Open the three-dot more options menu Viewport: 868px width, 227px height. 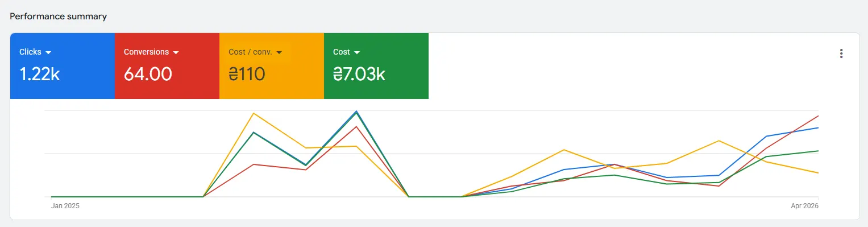(841, 53)
